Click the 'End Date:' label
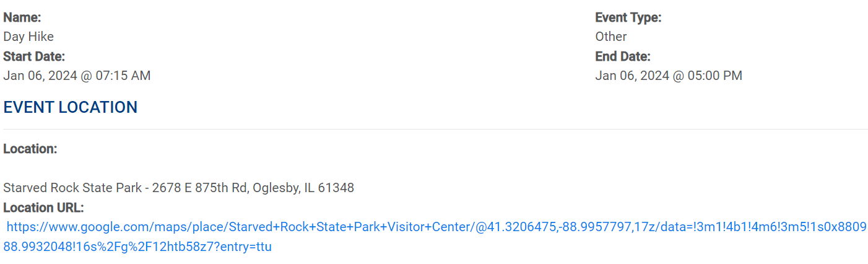 (x=623, y=56)
